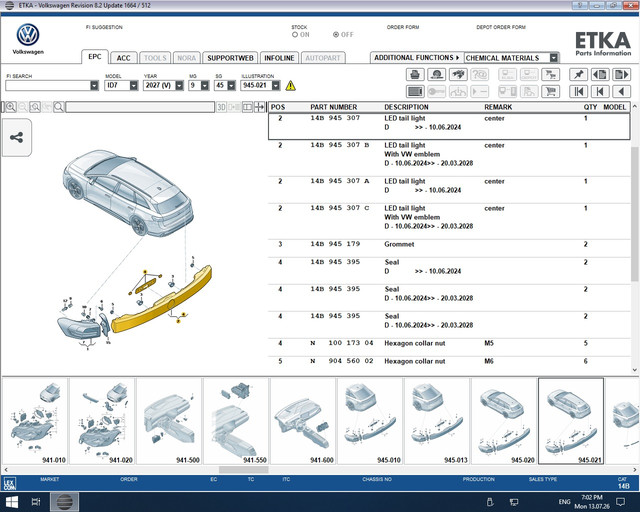This screenshot has height=512, width=640.
Task: Click the share icon over the illustration
Action: [x=16, y=138]
